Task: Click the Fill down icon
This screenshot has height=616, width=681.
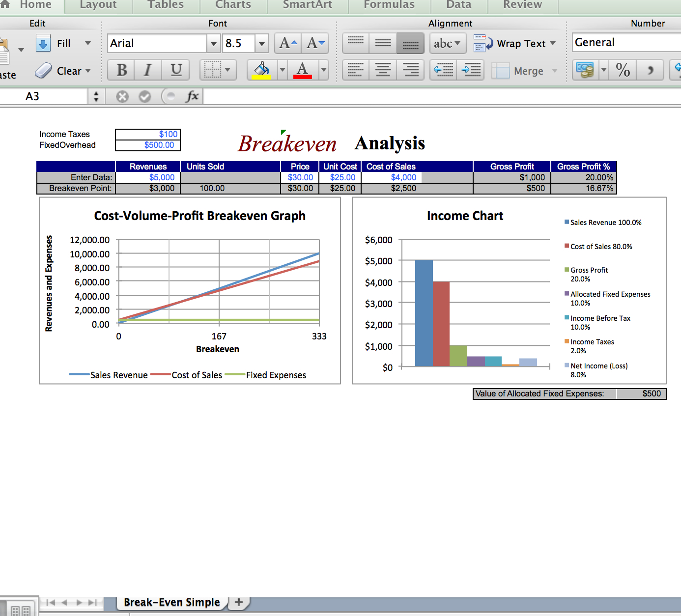Action: [43, 43]
